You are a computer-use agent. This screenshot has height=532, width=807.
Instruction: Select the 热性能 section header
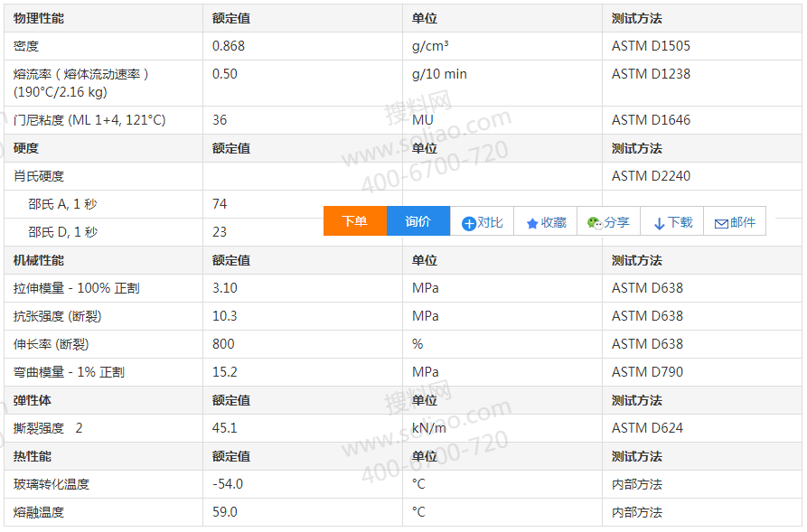click(x=33, y=456)
